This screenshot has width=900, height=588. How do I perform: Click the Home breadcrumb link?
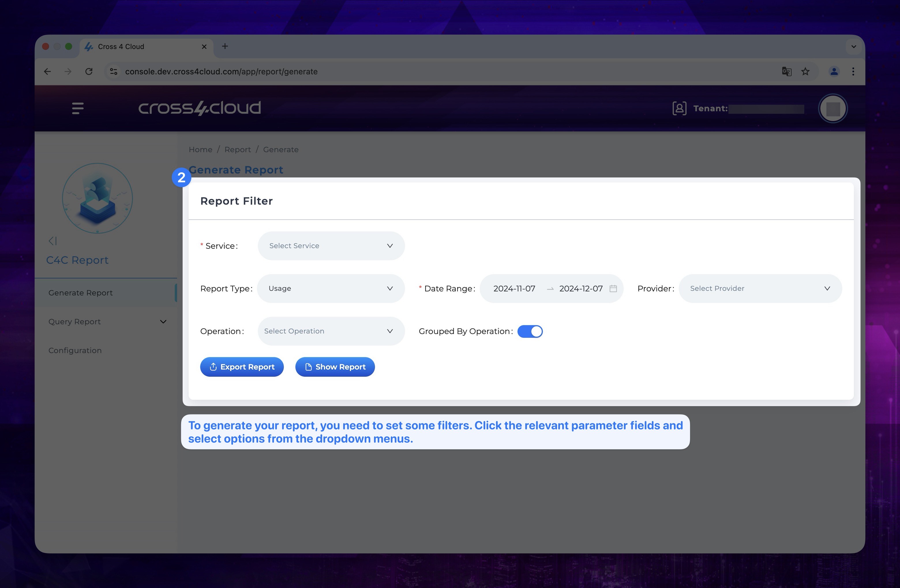pos(201,149)
